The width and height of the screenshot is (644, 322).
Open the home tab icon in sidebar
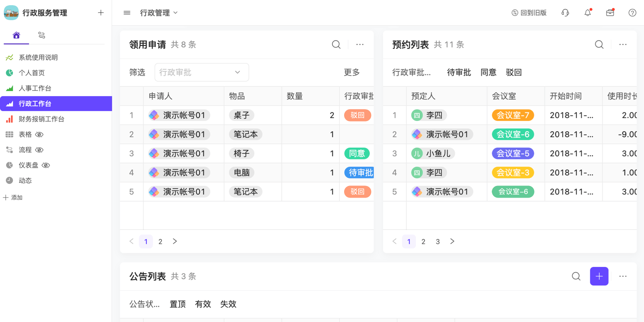click(x=17, y=35)
